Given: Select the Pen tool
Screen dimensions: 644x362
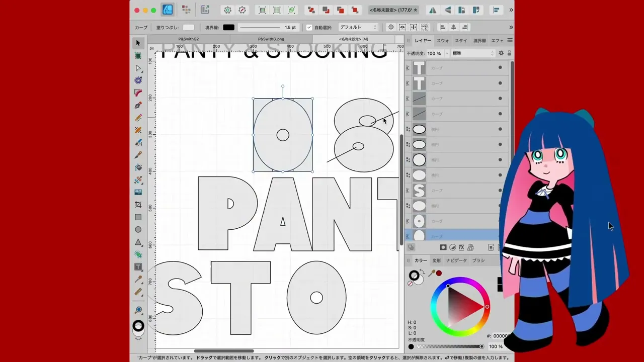Looking at the screenshot, I should 138,105.
